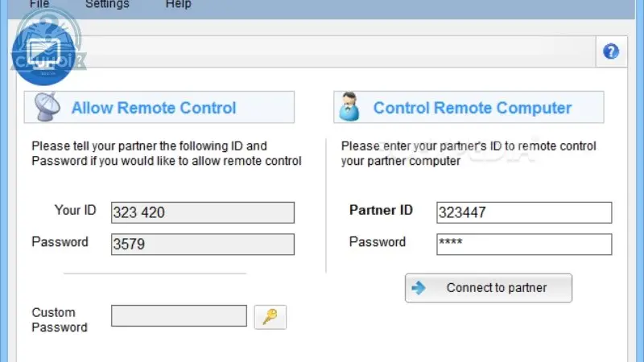Click the blue help question mark icon
The image size is (644, 362).
click(x=611, y=51)
